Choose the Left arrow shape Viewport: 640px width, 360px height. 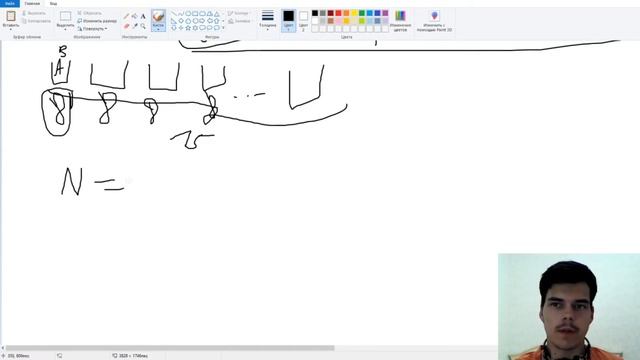[x=210, y=21]
